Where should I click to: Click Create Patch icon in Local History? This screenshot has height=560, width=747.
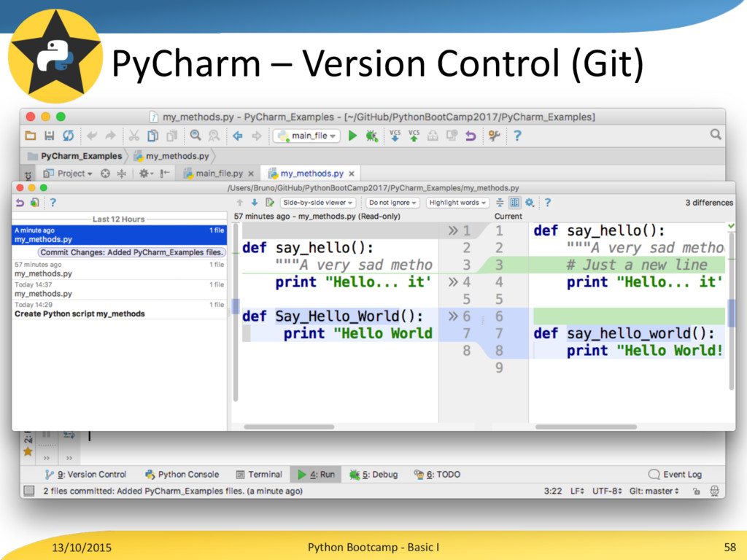(x=35, y=203)
